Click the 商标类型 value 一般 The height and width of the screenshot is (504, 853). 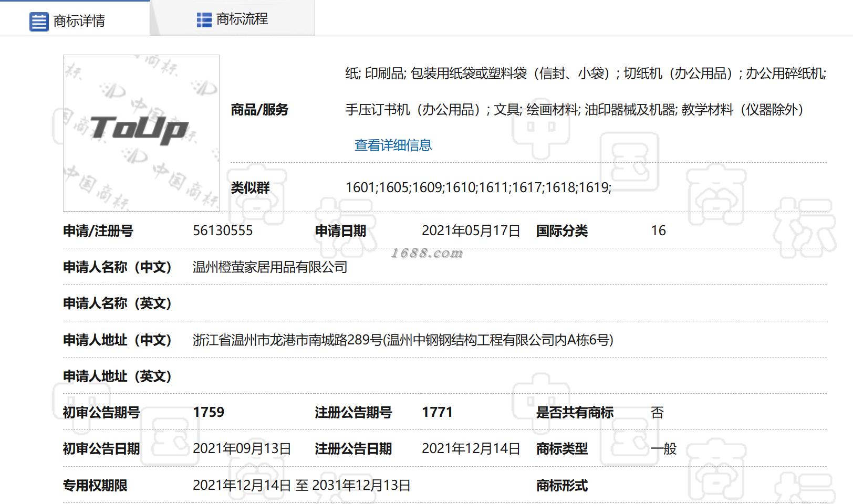click(x=664, y=449)
